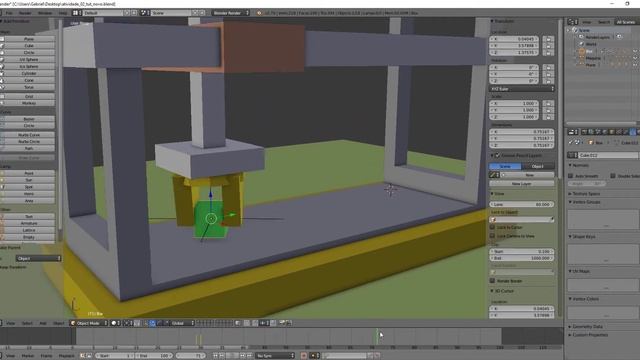
Task: Click the viewport shading sphere icon
Action: coord(115,323)
